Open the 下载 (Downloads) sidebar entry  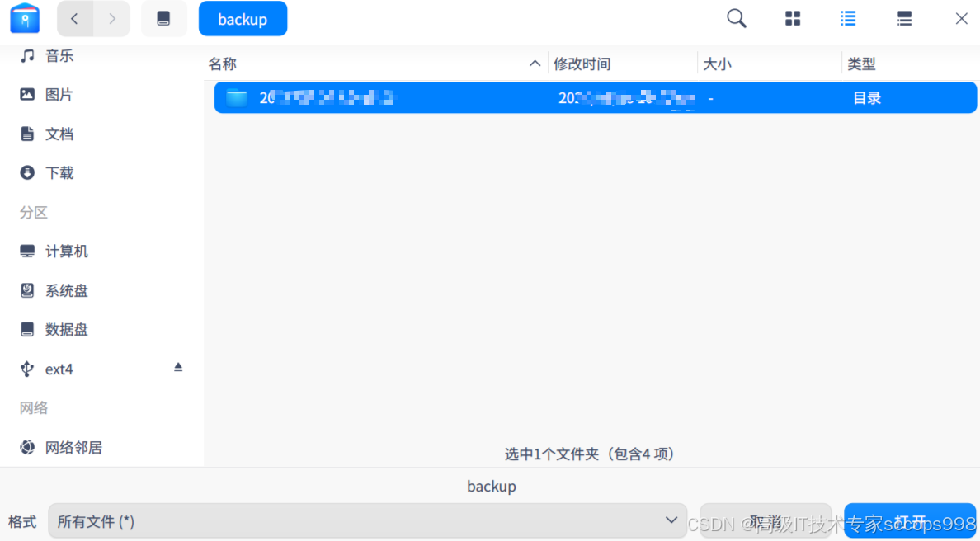[58, 172]
